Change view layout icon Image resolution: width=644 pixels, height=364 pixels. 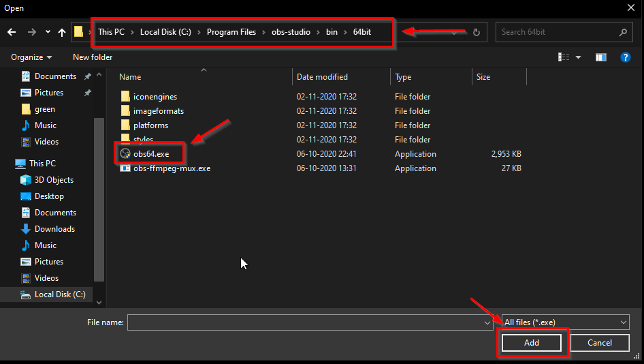point(564,57)
